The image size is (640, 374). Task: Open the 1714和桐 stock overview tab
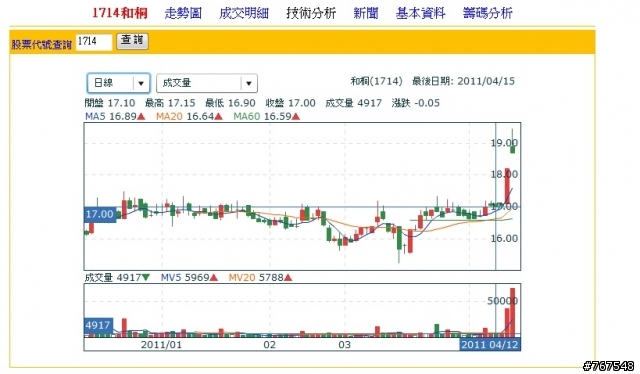click(x=120, y=13)
